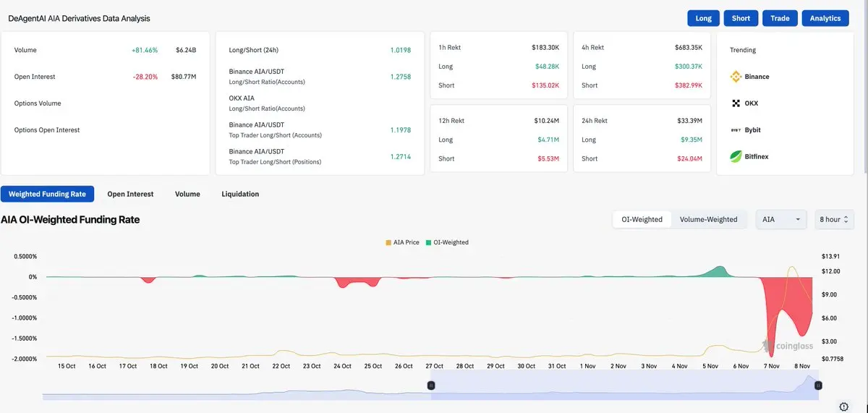Click the Binance logo in Trending

coord(736,77)
